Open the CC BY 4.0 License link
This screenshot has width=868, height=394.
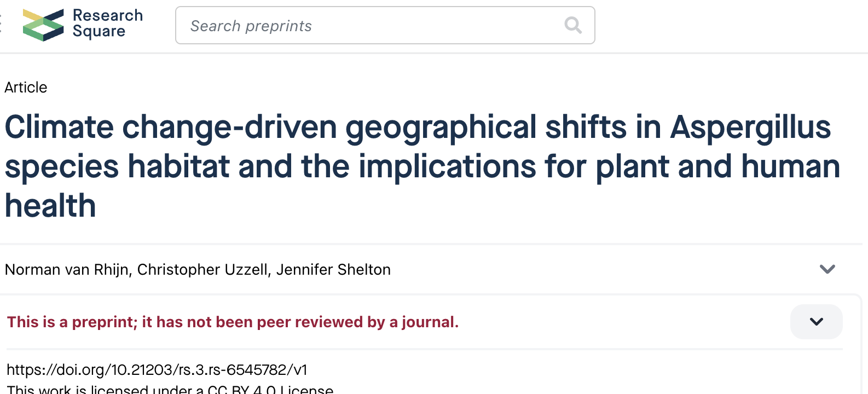(x=270, y=390)
